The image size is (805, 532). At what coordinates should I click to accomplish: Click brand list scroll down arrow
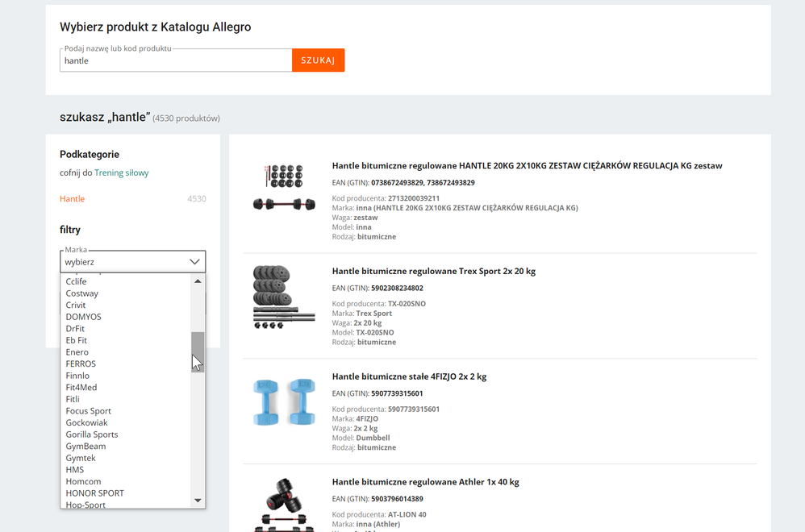point(198,501)
